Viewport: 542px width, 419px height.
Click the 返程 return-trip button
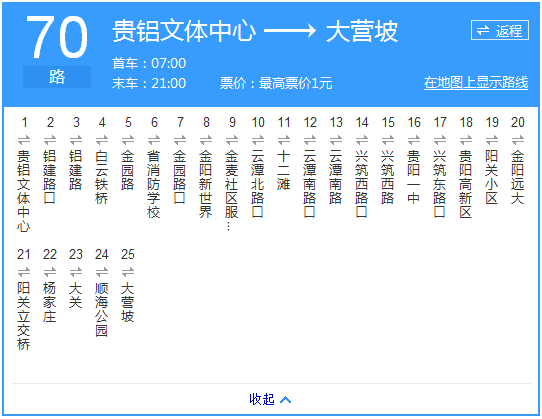pos(499,30)
